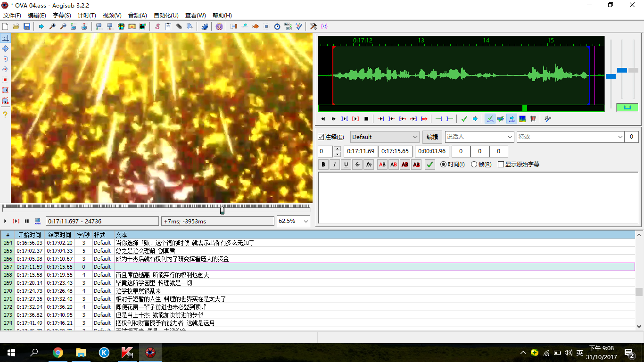Toggle the audio slider link button

pos(627,107)
